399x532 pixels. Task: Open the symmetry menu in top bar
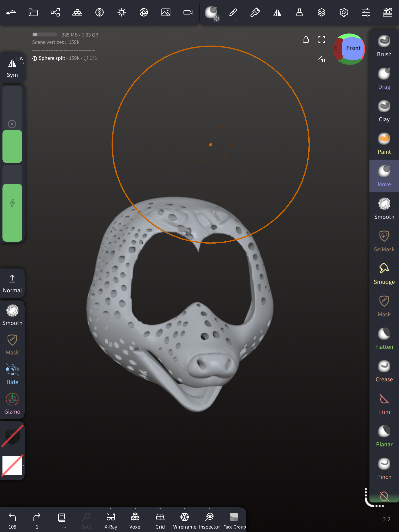coord(277,12)
